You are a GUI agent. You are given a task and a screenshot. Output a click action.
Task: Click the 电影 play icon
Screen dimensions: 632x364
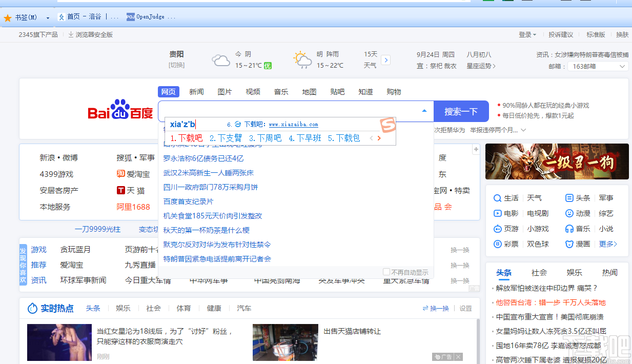point(497,213)
